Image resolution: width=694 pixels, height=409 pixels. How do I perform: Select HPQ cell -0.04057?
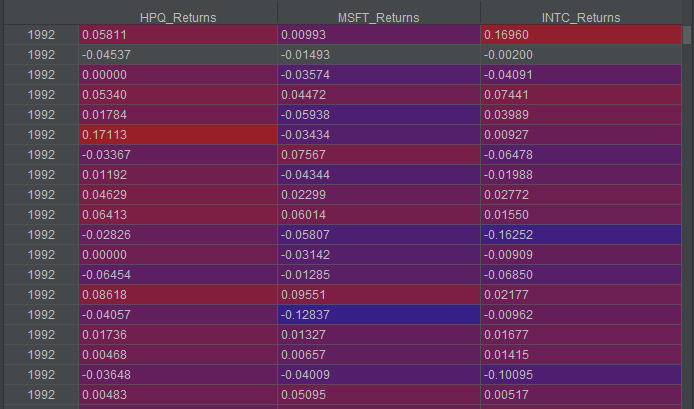coord(178,315)
